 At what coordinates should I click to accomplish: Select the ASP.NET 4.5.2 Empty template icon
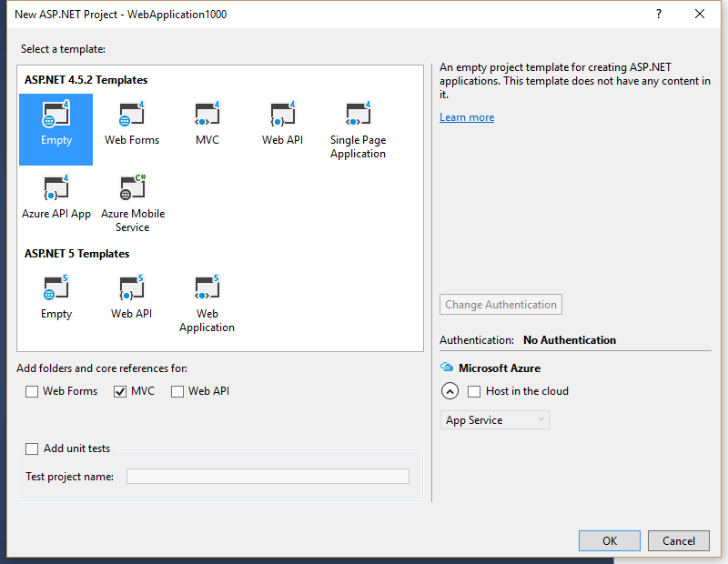(56, 115)
